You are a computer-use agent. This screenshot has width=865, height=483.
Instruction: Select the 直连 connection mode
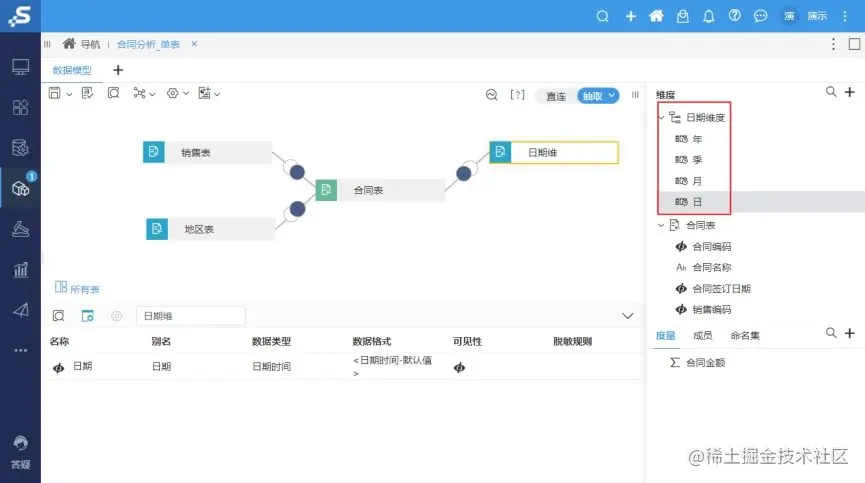tap(556, 96)
